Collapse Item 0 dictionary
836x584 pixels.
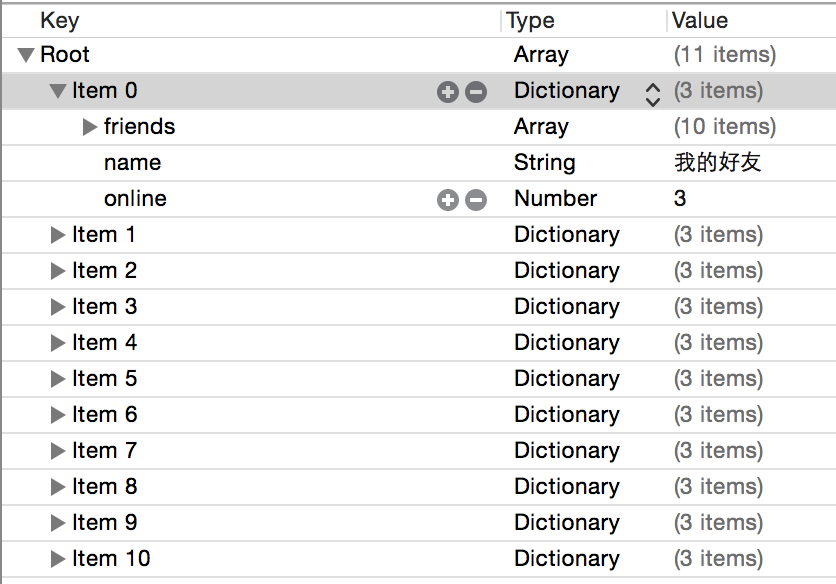58,91
